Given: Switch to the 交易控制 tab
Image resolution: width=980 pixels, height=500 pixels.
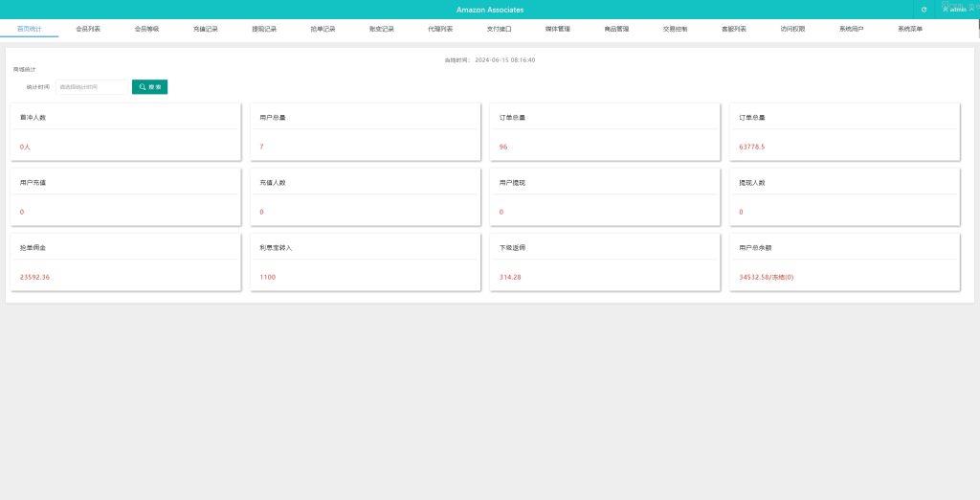Looking at the screenshot, I should coord(675,30).
